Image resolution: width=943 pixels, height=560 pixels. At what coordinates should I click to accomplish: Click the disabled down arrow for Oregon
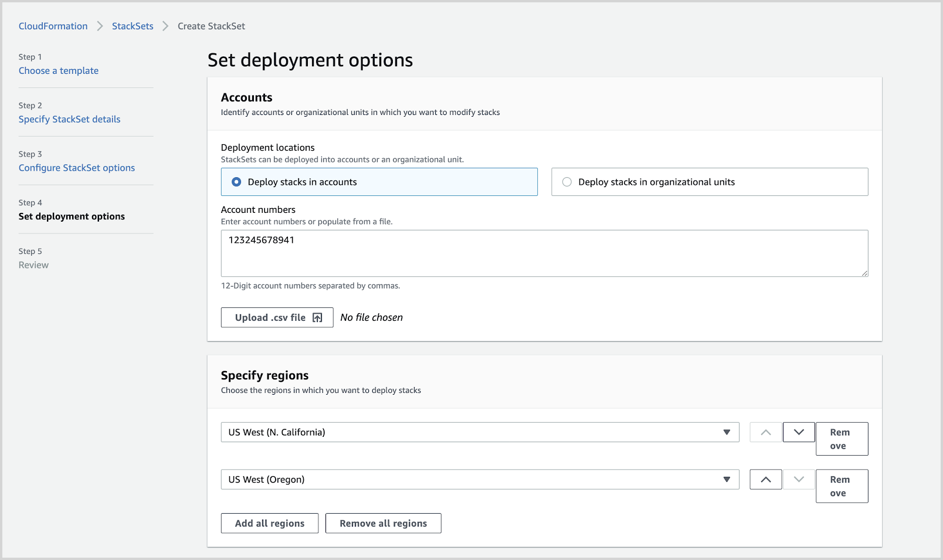pyautogui.click(x=798, y=480)
